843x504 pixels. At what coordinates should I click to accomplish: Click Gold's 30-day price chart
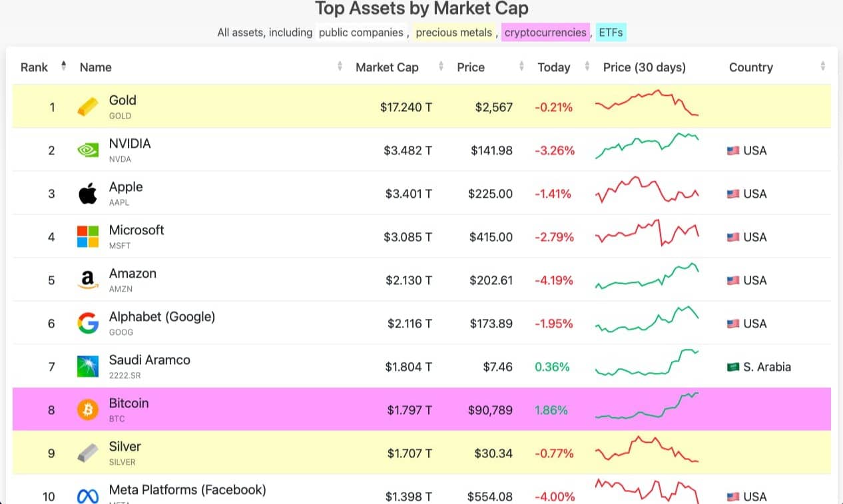647,103
